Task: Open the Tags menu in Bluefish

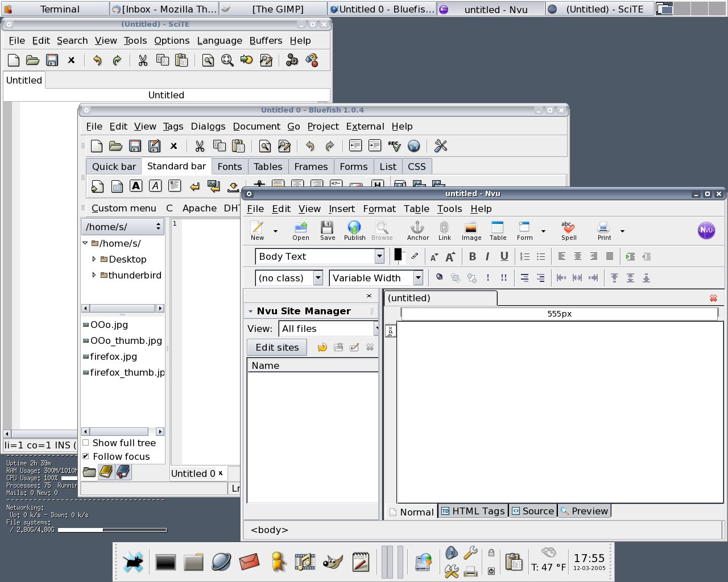Action: coord(173,126)
